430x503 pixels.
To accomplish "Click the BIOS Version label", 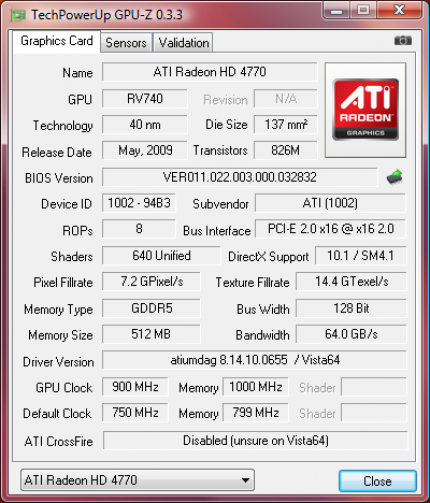I will (x=59, y=178).
